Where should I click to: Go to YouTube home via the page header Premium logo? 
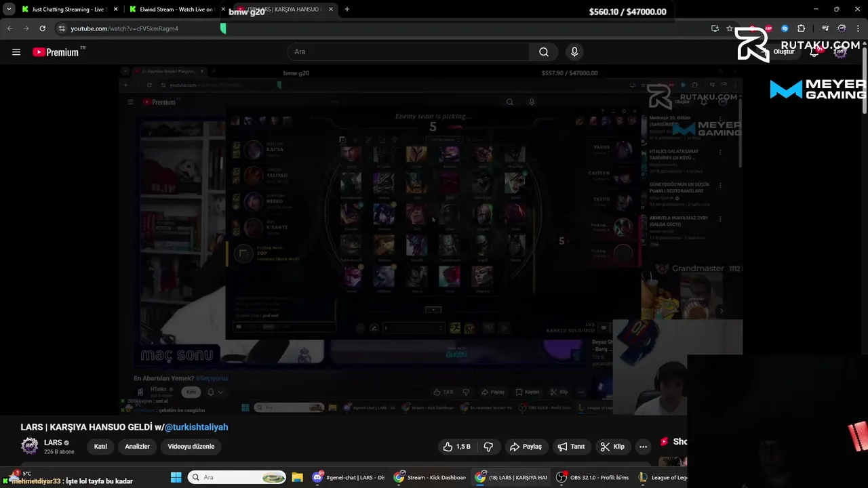[57, 52]
